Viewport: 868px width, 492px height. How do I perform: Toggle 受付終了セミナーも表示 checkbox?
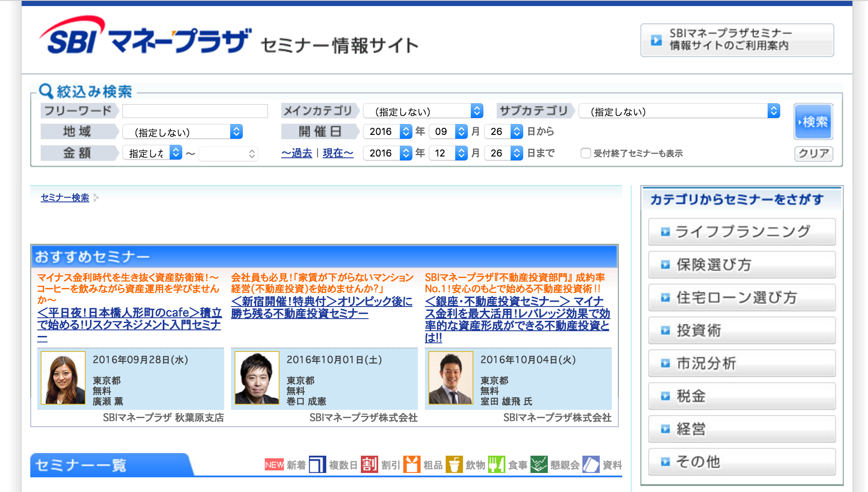click(585, 153)
